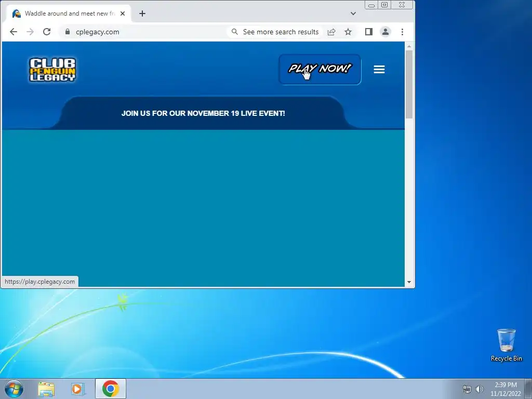The height and width of the screenshot is (399, 532).
Task: Reload the cplegacy.com page
Action: (46, 32)
